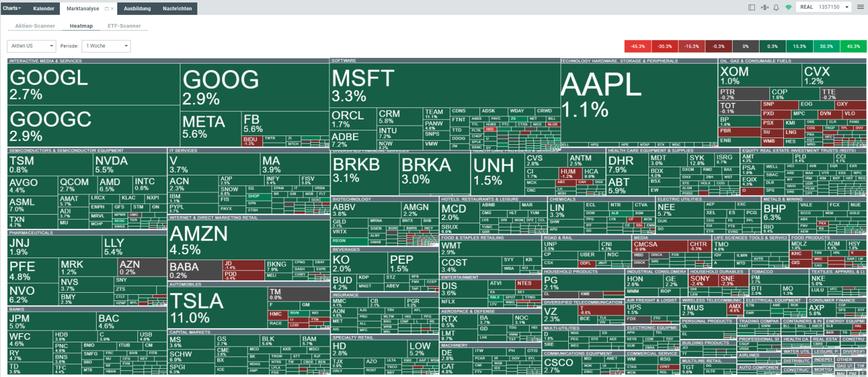Click the 15.3% legend swatch
This screenshot has height=377, width=868.
click(x=799, y=46)
